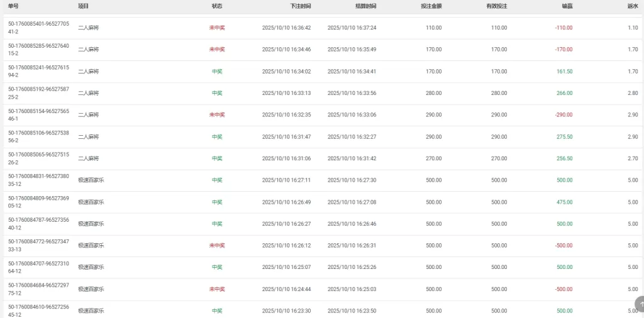Click the scroll-to-top arrow button
Viewport: 644px width, 318px height.
tap(640, 304)
